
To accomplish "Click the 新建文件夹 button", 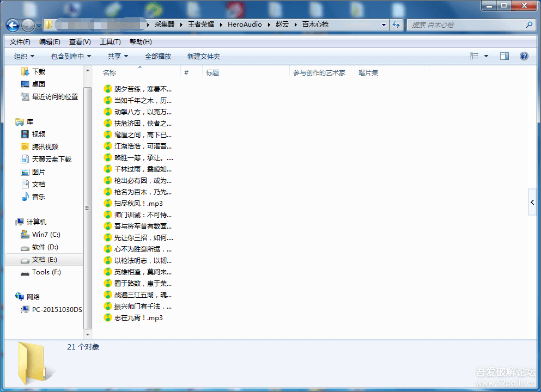I will coord(203,56).
